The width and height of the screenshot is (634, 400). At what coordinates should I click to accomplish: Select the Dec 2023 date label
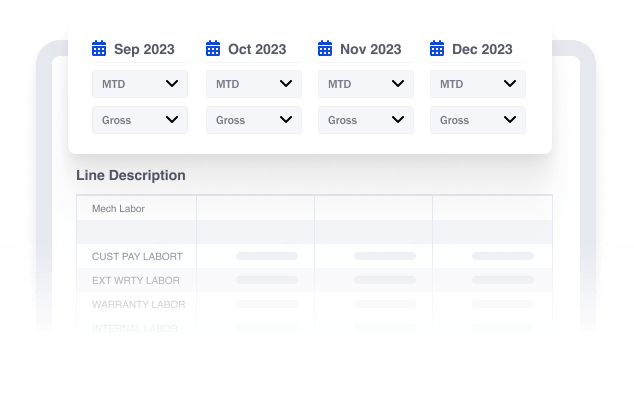[x=482, y=49]
